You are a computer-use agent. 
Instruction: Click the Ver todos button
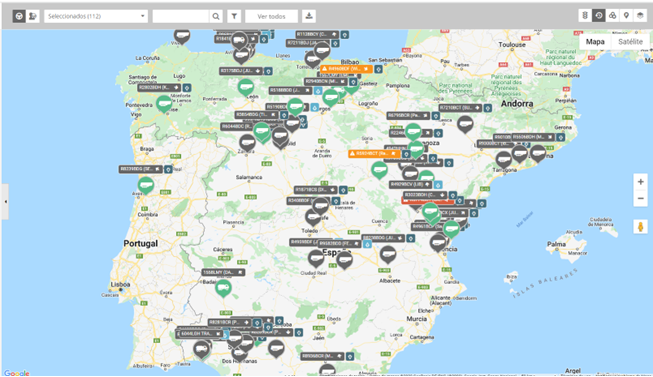click(x=272, y=16)
